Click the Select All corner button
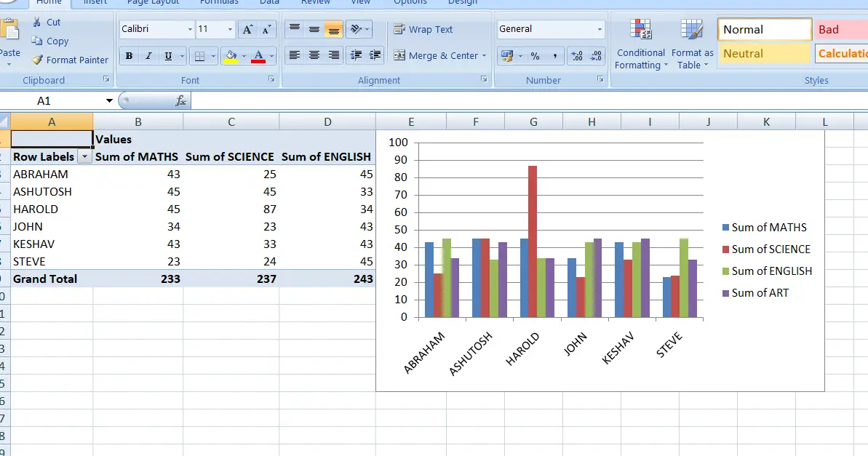This screenshot has width=868, height=456. (4, 121)
